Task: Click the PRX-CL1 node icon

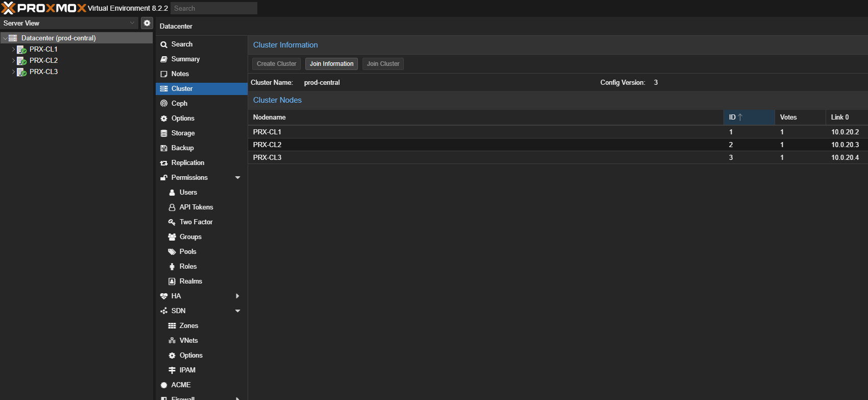Action: (x=21, y=50)
